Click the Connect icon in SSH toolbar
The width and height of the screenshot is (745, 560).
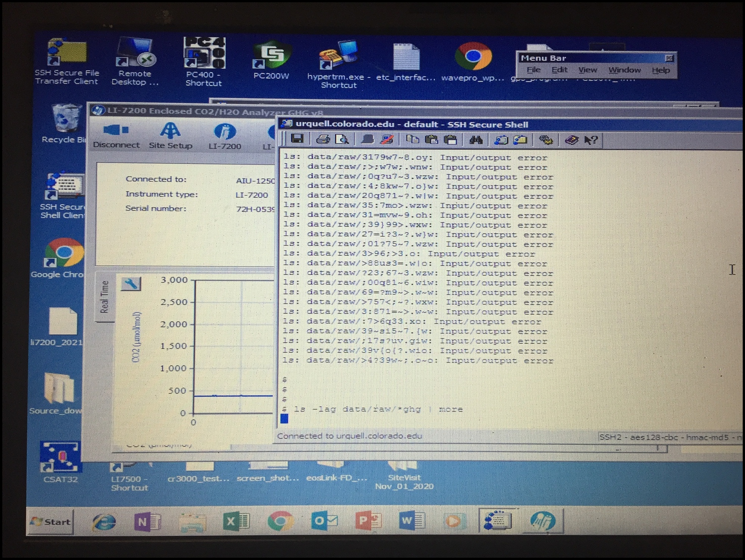(367, 140)
